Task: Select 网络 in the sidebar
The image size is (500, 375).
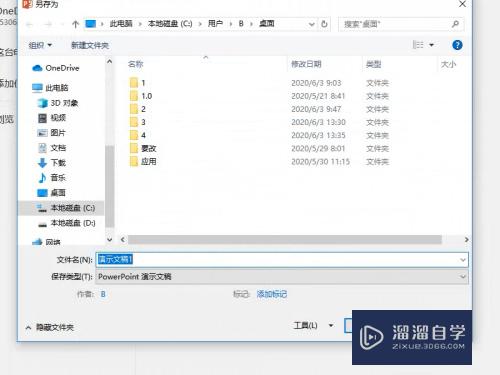Action: point(46,242)
